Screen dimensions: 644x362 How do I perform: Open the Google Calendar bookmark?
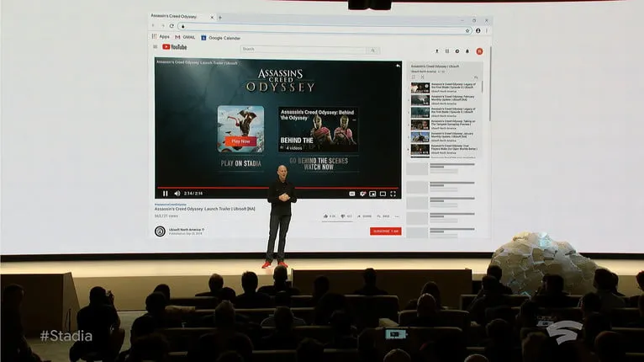pyautogui.click(x=221, y=38)
